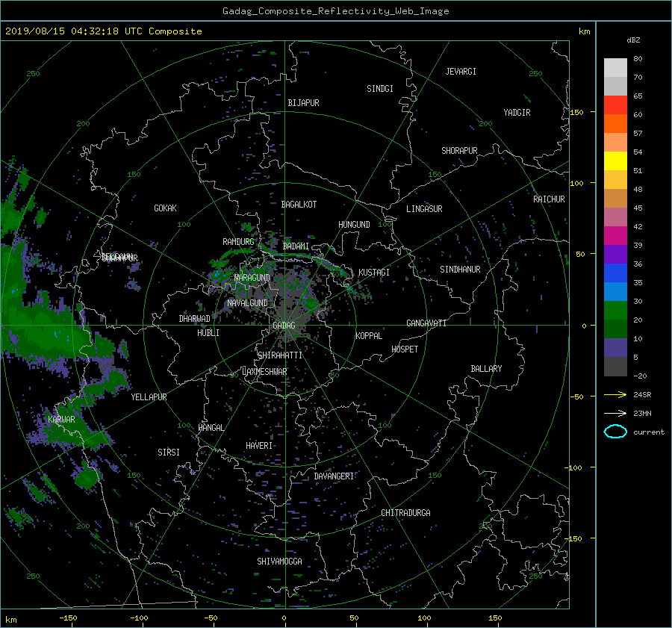This screenshot has height=628, width=672.
Task: Pick the bright yellow 51–54 dBZ swatch
Action: [615, 161]
